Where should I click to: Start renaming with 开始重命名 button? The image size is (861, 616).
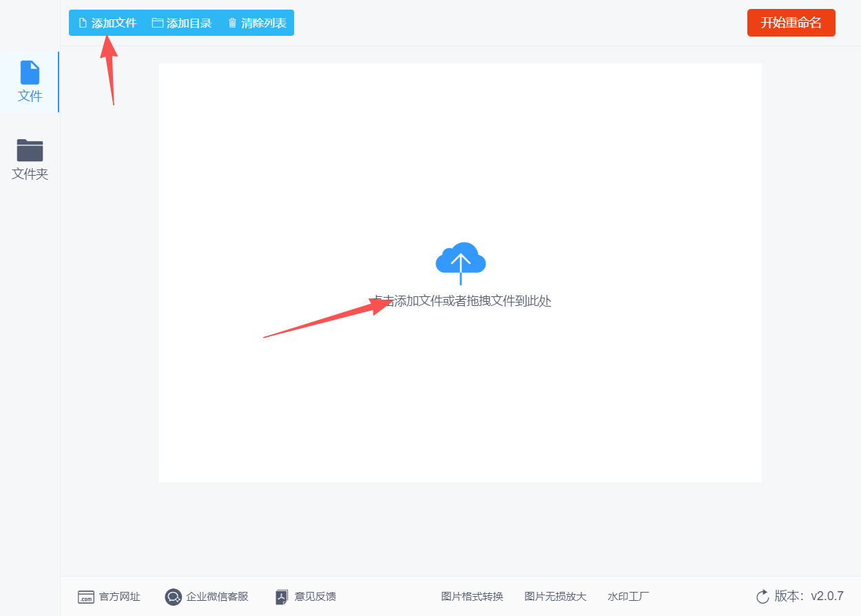pyautogui.click(x=791, y=23)
